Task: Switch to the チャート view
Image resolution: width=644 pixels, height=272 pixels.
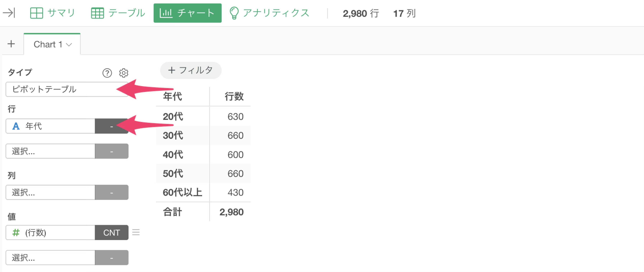Action: click(x=187, y=13)
